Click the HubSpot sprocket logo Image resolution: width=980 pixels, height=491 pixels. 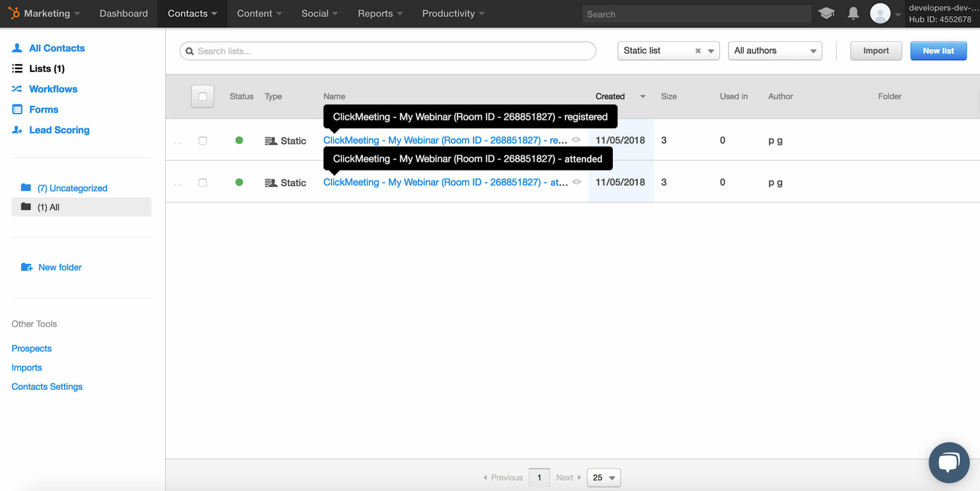click(x=14, y=13)
